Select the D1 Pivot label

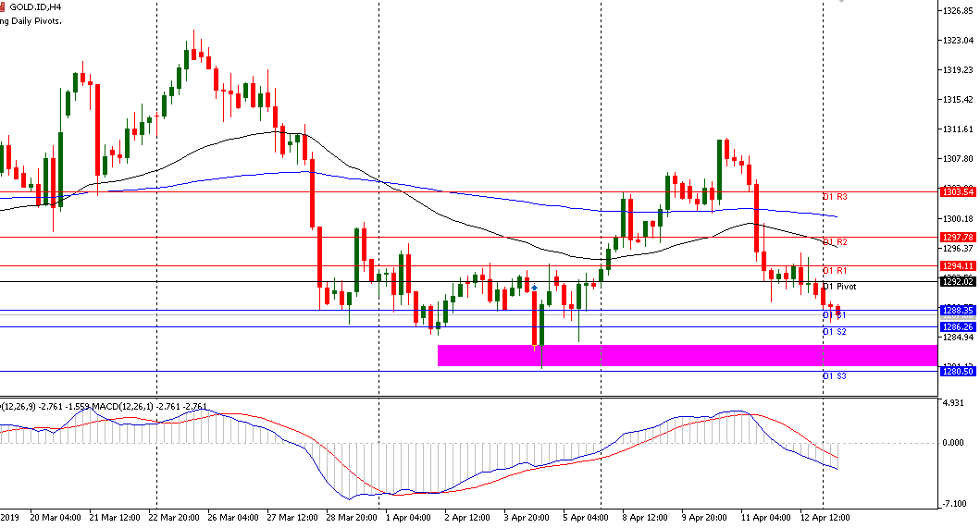coord(839,286)
